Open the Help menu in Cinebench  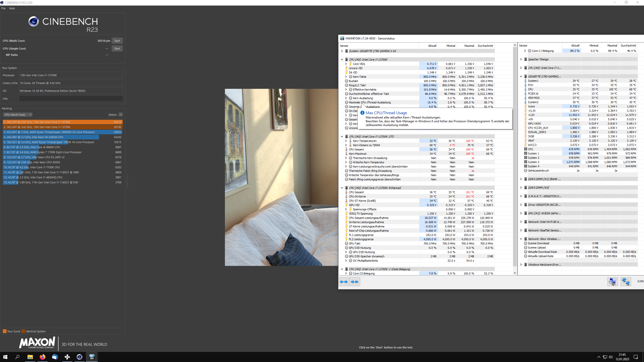click(x=12, y=8)
